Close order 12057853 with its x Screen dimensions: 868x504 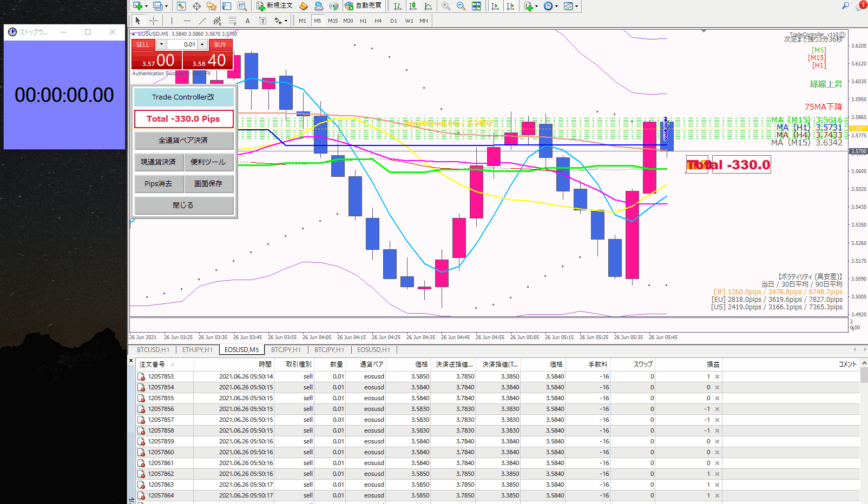(717, 377)
